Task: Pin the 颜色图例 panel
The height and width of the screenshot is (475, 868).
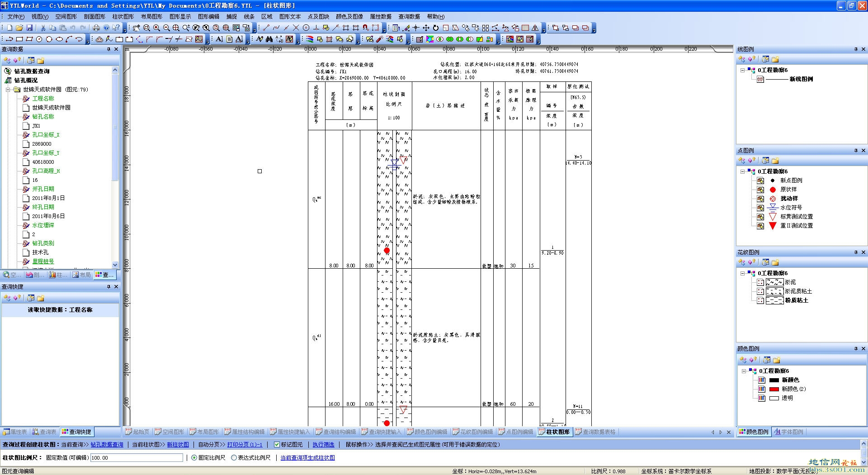Action: point(856,348)
